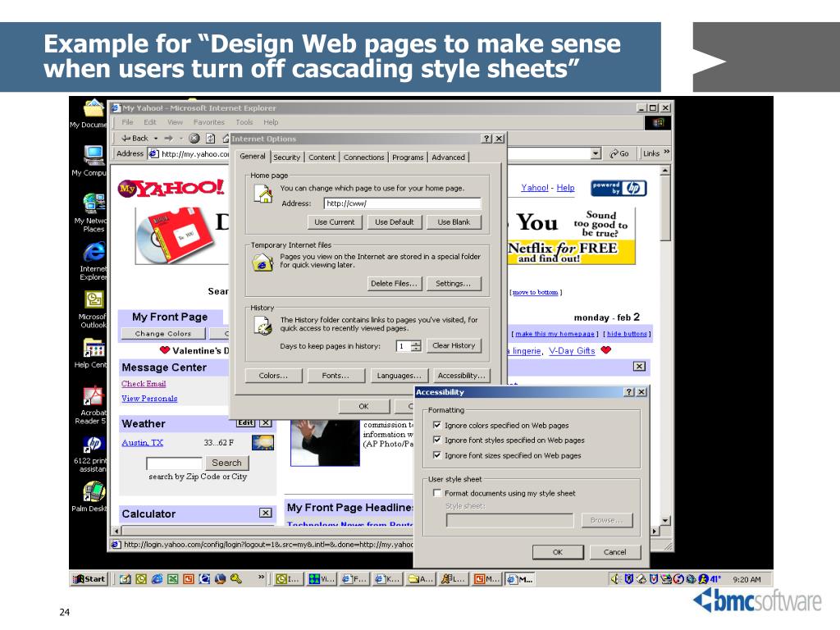This screenshot has width=840, height=630.
Task: Click the Go button beside address bar
Action: 619,153
